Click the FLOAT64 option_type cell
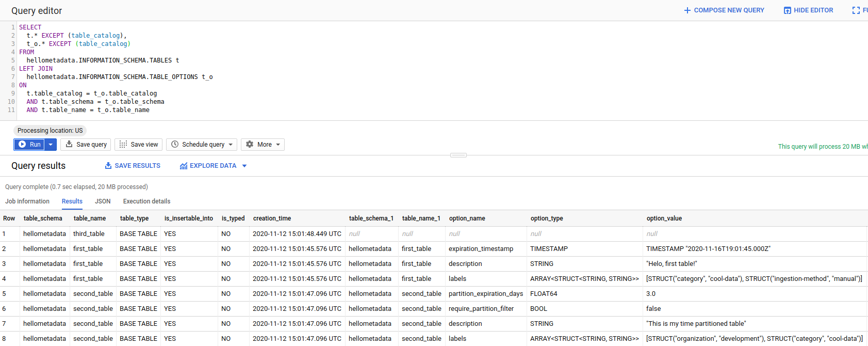The width and height of the screenshot is (868, 346). click(544, 294)
